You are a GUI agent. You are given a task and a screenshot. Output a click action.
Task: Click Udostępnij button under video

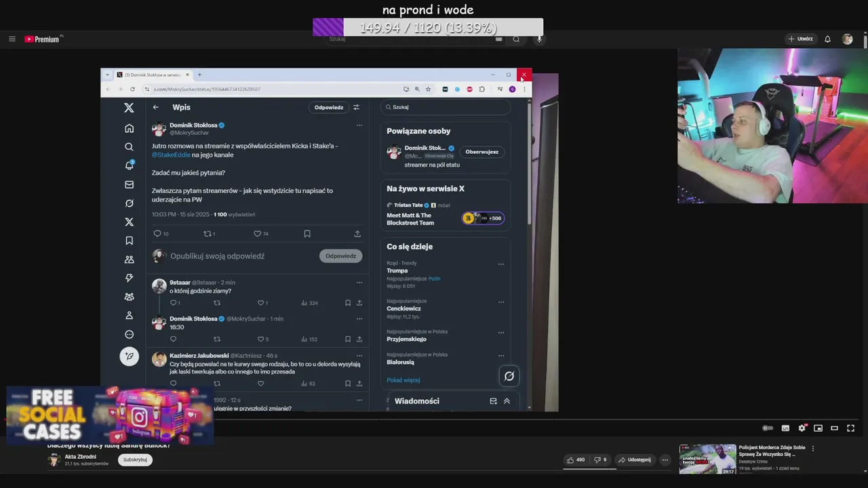pyautogui.click(x=634, y=460)
